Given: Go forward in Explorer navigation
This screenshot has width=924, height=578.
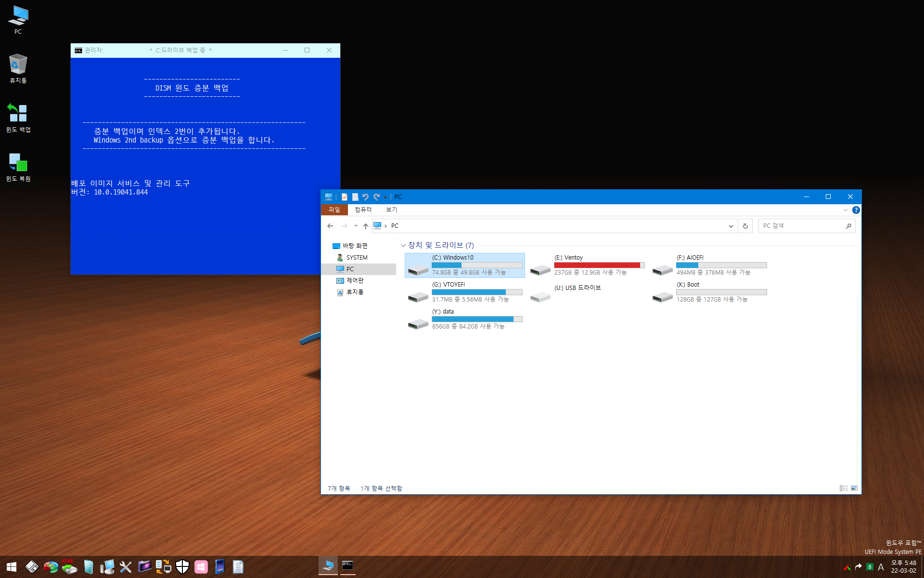Looking at the screenshot, I should pyautogui.click(x=344, y=226).
